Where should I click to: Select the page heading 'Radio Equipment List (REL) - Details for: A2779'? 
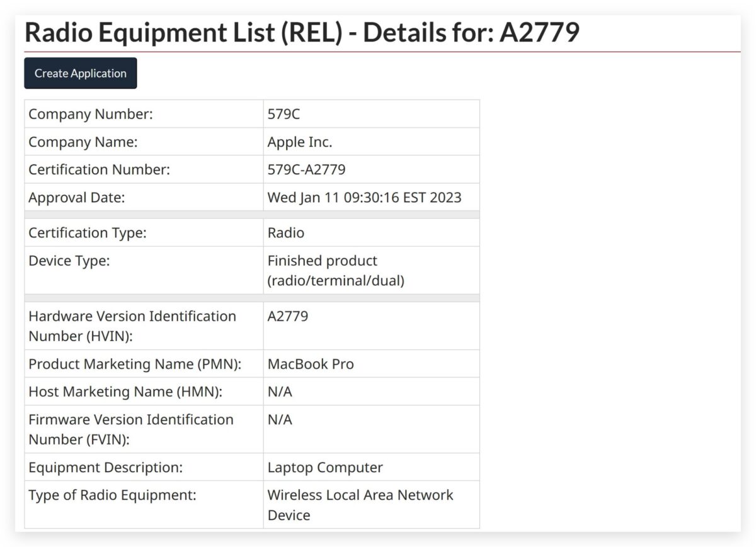[302, 32]
